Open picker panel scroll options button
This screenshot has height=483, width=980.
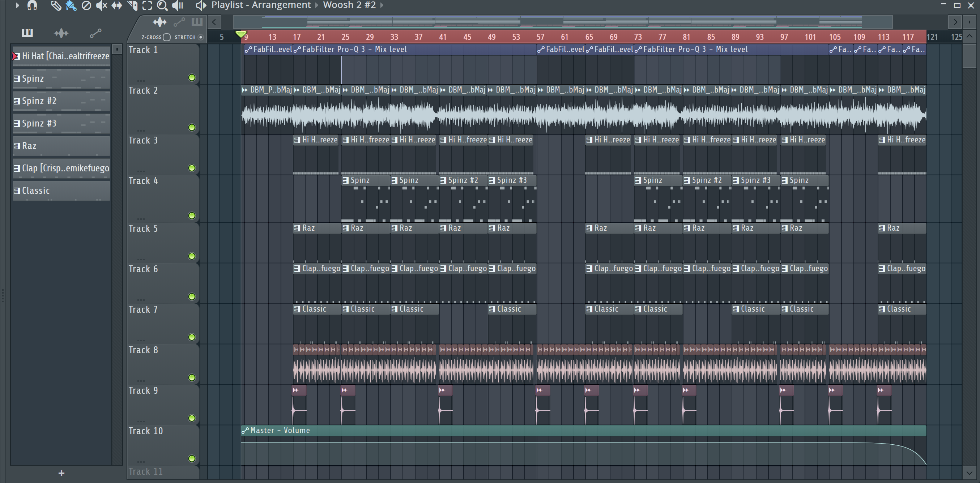117,49
